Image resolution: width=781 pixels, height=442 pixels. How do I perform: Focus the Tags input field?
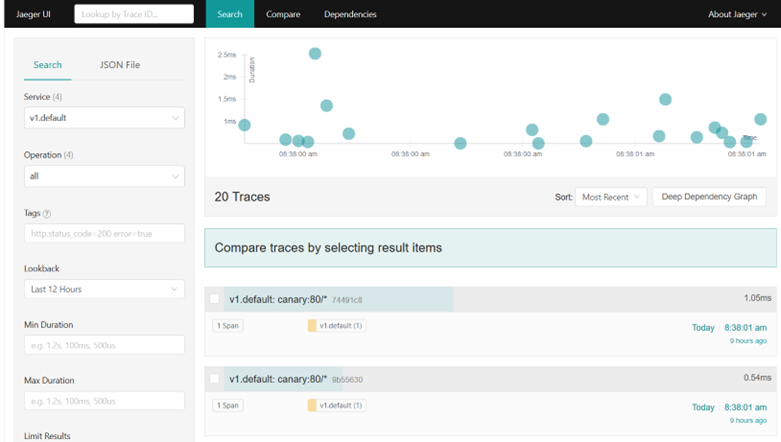pyautogui.click(x=104, y=234)
